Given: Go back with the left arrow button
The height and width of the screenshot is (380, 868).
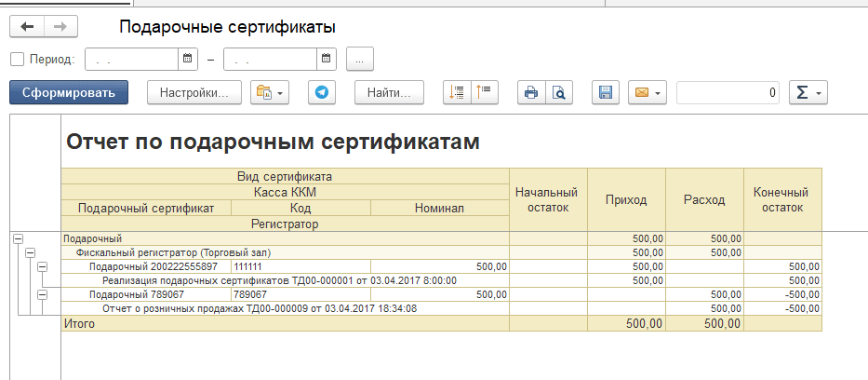Looking at the screenshot, I should pyautogui.click(x=27, y=27).
